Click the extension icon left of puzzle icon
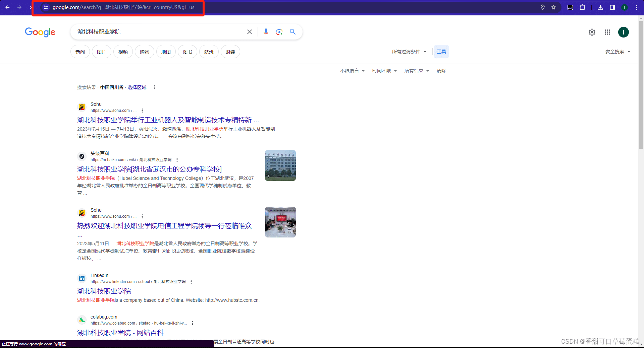Viewport: 644px width, 348px height. [x=570, y=7]
